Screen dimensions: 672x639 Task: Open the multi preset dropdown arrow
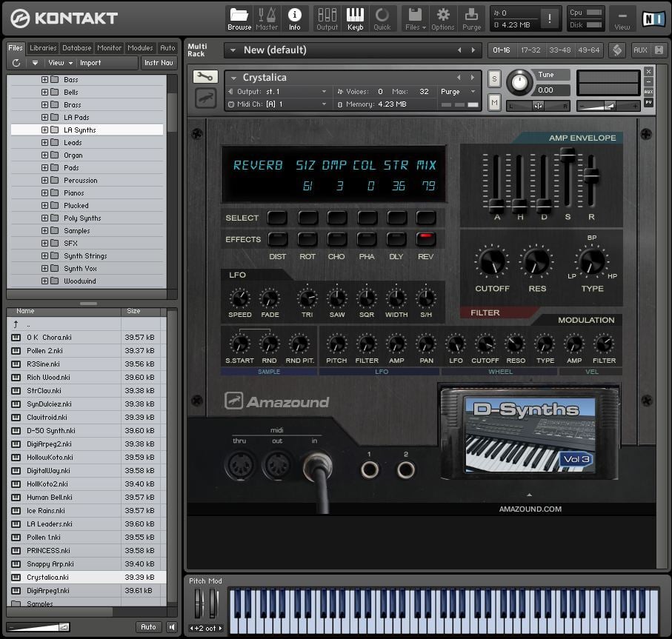click(233, 50)
